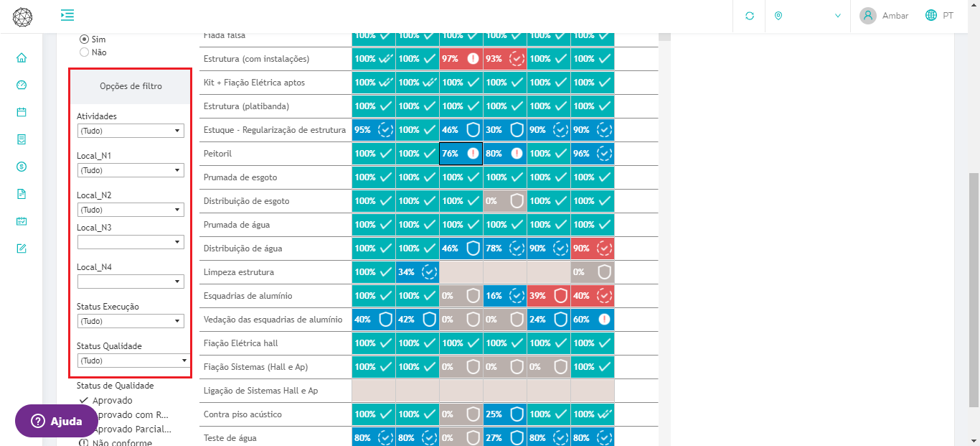Open the dashboard gauge icon
This screenshot has height=446, width=980.
[22, 85]
